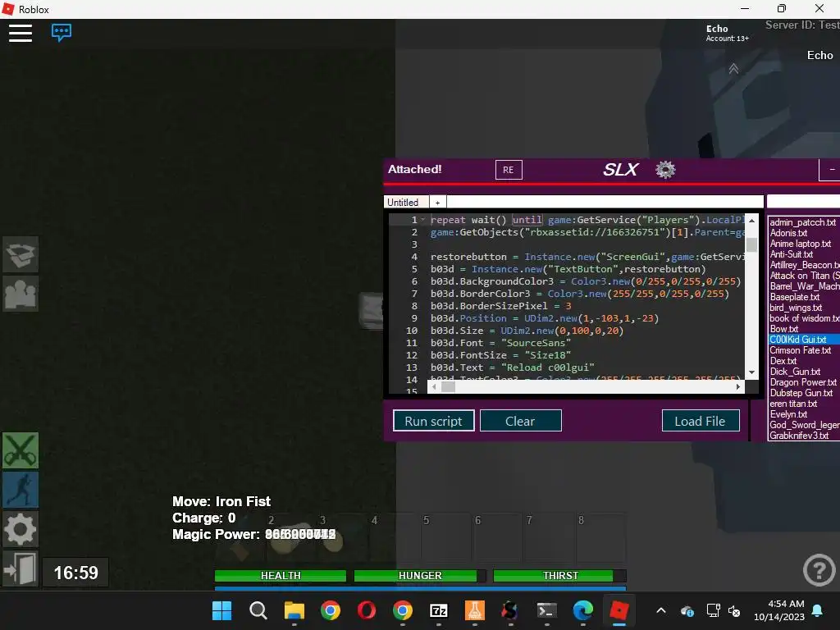Open the terminal icon on the taskbar

pos(547,610)
